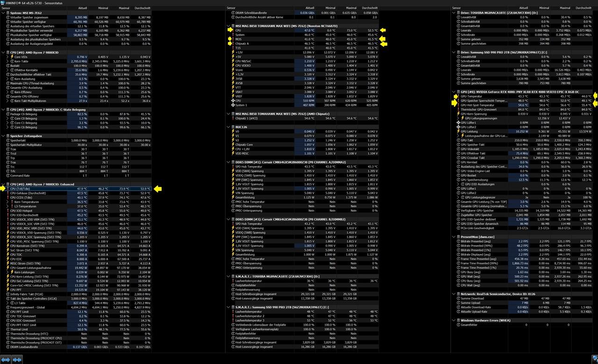Collapse the S.M.A.R.T.: TOSHIBA group
The height and width of the screenshot is (364, 598).
click(x=228, y=277)
